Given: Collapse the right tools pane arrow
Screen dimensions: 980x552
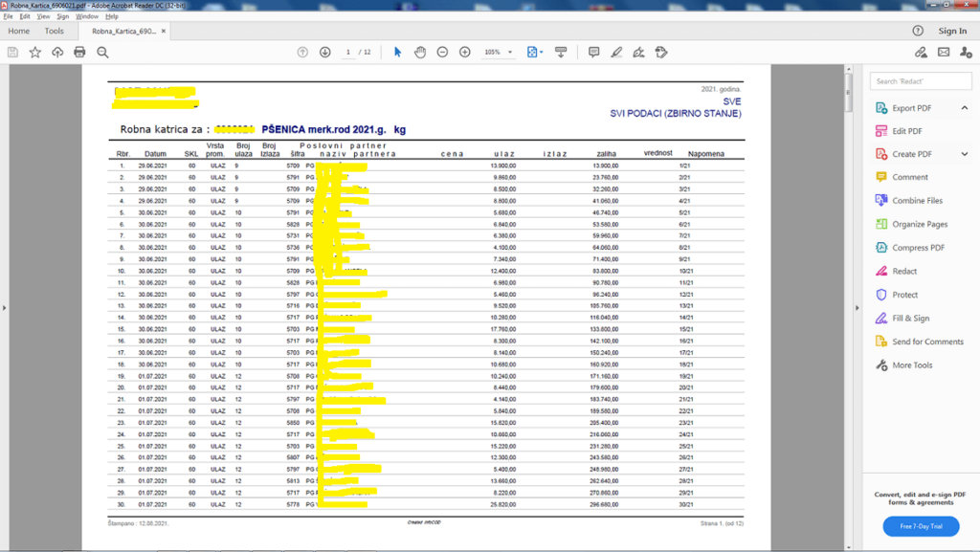Looking at the screenshot, I should pyautogui.click(x=857, y=308).
